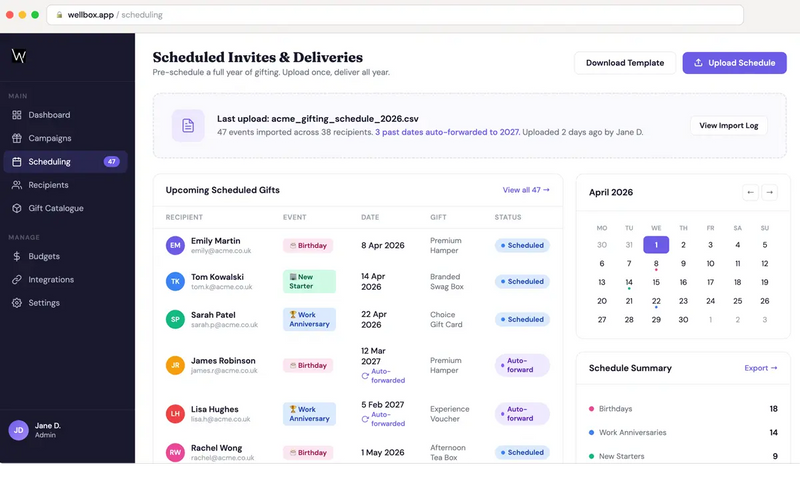Click the Export link in Schedule Summary
The image size is (800, 481).
(x=761, y=368)
